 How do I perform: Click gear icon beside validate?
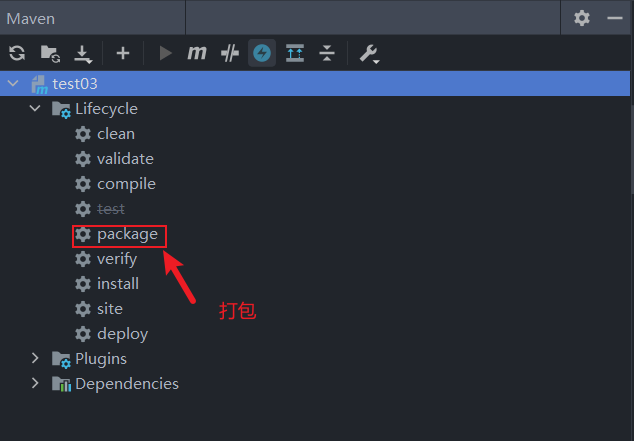pos(83,159)
